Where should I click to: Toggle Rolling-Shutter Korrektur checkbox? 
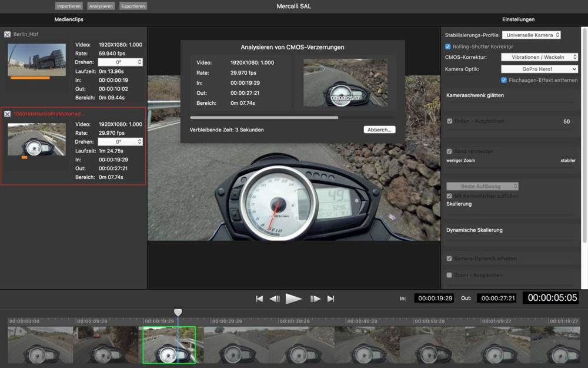tap(448, 47)
